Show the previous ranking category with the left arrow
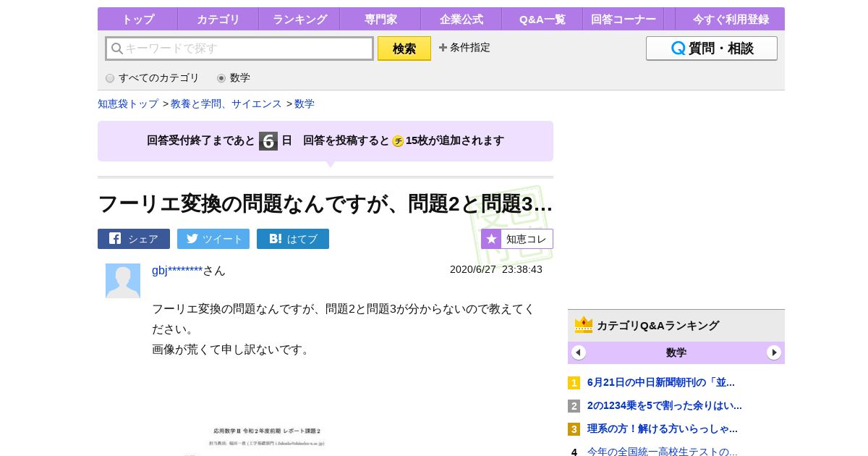The image size is (868, 456). click(x=579, y=352)
